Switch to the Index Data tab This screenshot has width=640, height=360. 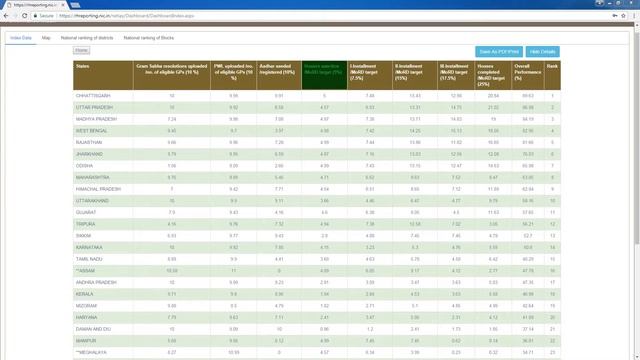(x=21, y=38)
